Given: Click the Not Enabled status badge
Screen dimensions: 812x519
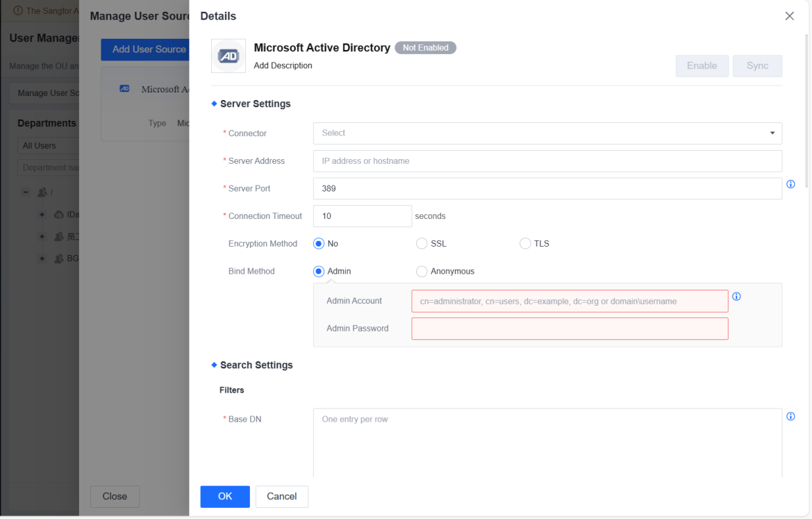Looking at the screenshot, I should point(425,48).
